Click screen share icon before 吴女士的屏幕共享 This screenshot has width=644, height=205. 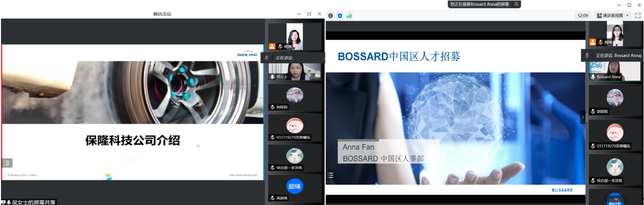click(x=3, y=202)
